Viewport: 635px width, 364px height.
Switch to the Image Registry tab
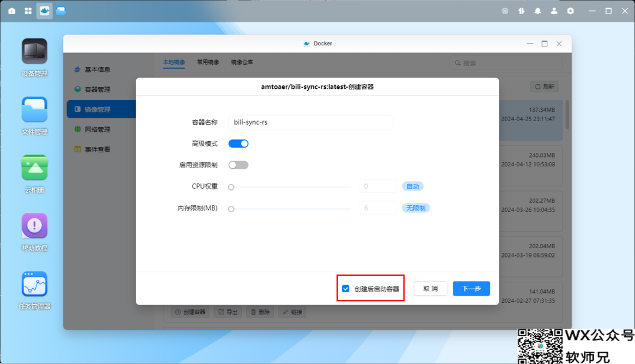(242, 62)
